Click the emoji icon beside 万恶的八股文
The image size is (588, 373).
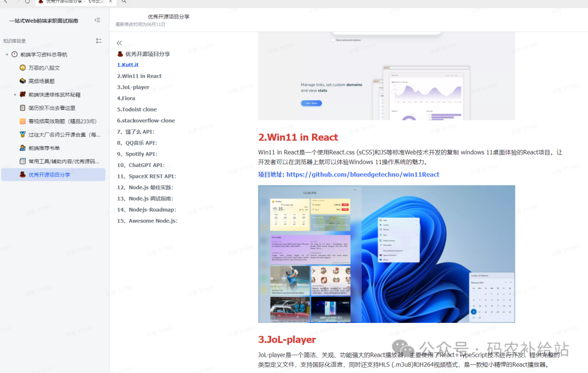(x=22, y=68)
